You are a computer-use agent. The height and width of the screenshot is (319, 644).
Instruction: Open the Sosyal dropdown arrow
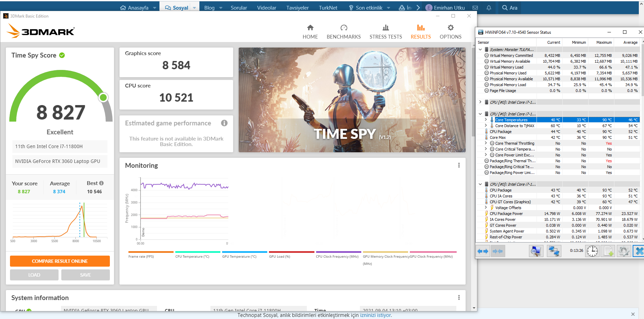click(x=195, y=8)
